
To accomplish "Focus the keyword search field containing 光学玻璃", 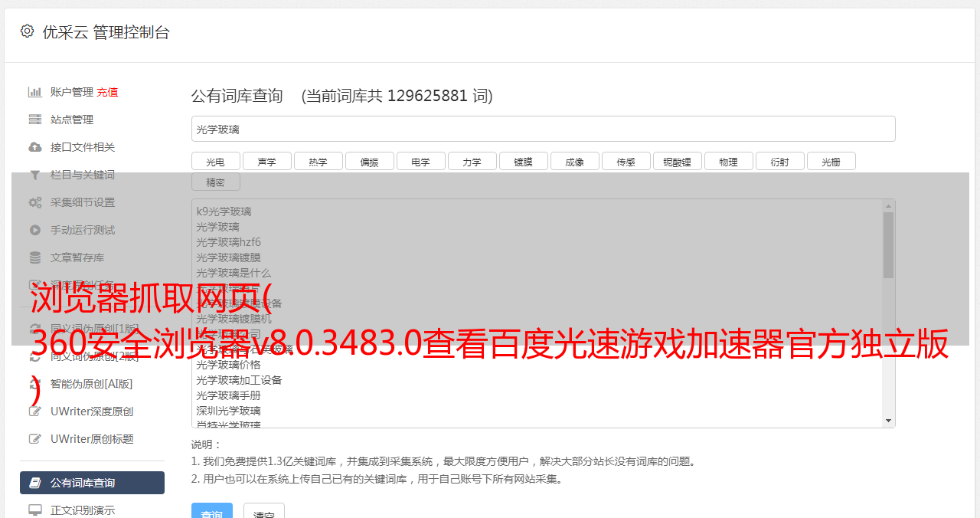I will coord(543,129).
